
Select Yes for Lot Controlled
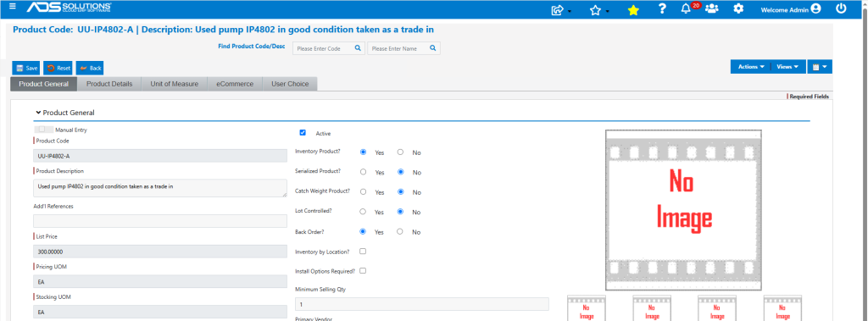[x=363, y=212]
